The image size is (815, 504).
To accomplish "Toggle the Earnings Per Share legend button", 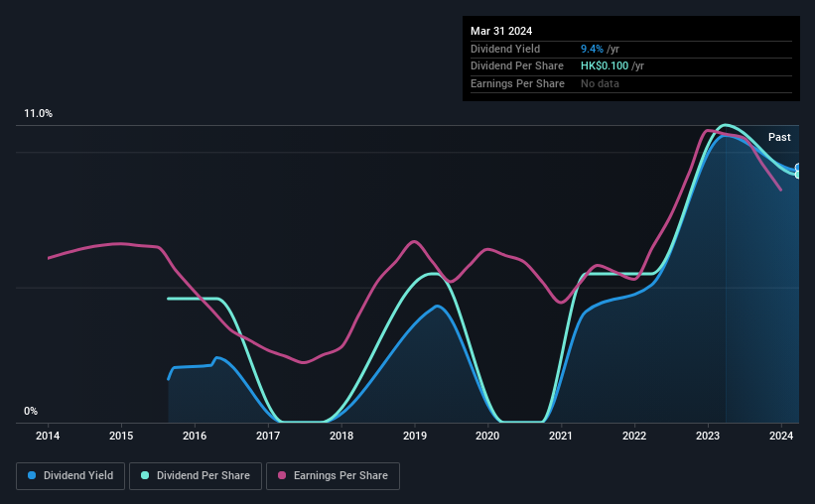I will (333, 475).
